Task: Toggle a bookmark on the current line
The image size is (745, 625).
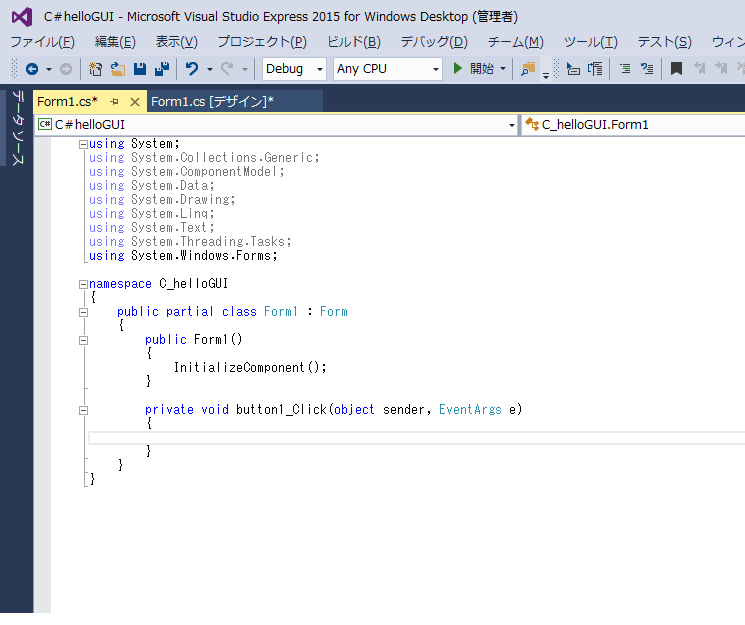Action: [x=676, y=69]
